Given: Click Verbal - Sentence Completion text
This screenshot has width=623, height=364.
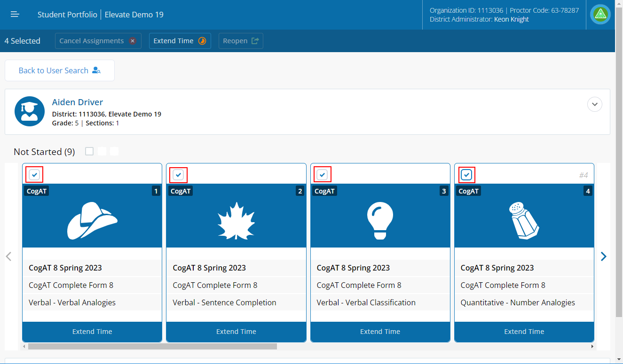Looking at the screenshot, I should (224, 302).
